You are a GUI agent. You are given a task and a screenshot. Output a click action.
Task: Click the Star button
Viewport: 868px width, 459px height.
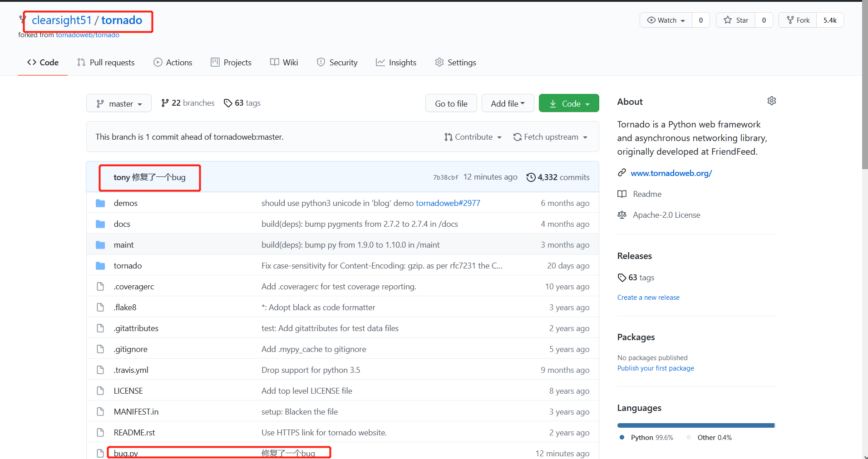click(736, 20)
